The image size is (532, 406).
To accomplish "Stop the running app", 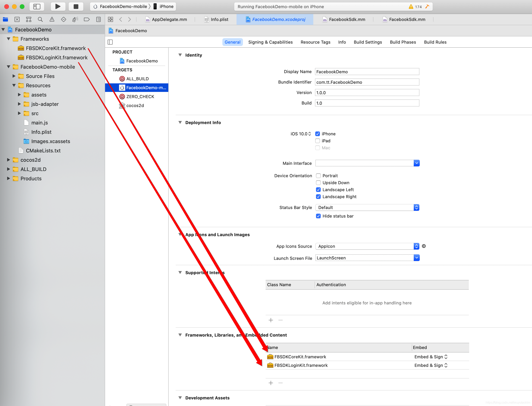I will pyautogui.click(x=76, y=7).
